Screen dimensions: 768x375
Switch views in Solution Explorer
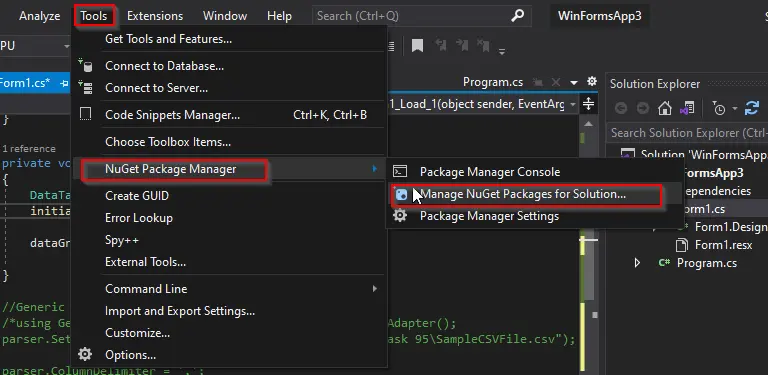pos(687,108)
